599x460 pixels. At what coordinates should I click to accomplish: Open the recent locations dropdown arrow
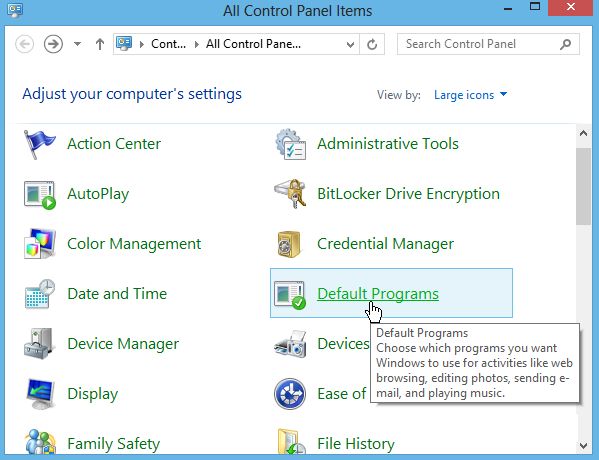tap(77, 44)
